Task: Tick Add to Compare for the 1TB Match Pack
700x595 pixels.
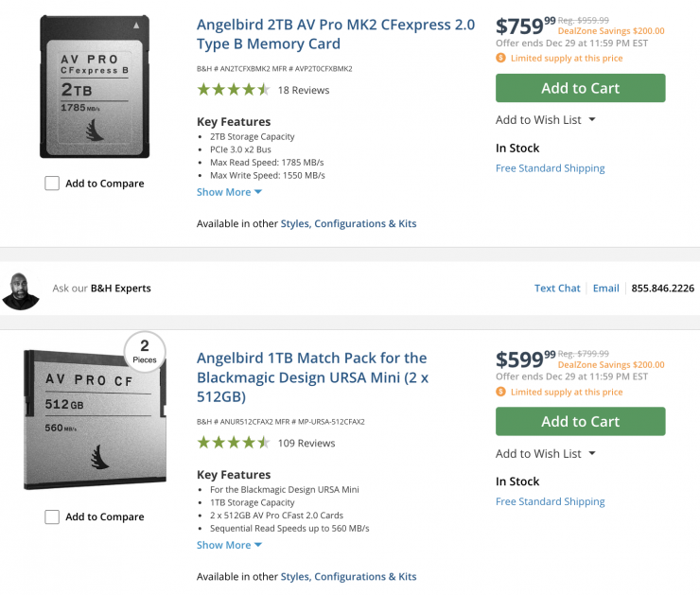Action: tap(52, 516)
